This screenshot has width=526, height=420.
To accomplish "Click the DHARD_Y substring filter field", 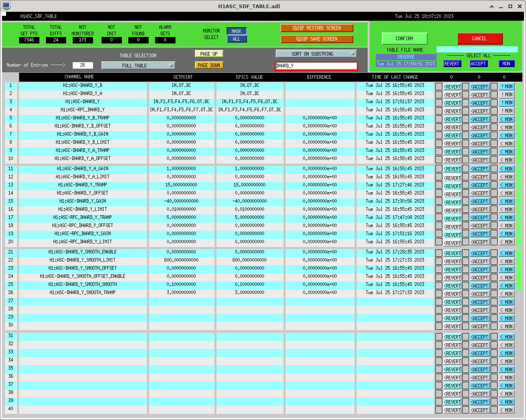I will [316, 66].
